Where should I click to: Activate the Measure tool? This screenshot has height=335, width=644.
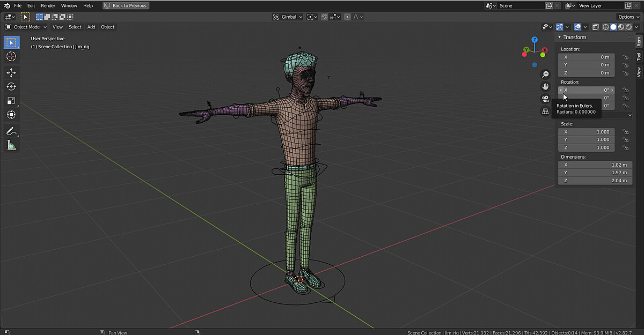tap(11, 144)
